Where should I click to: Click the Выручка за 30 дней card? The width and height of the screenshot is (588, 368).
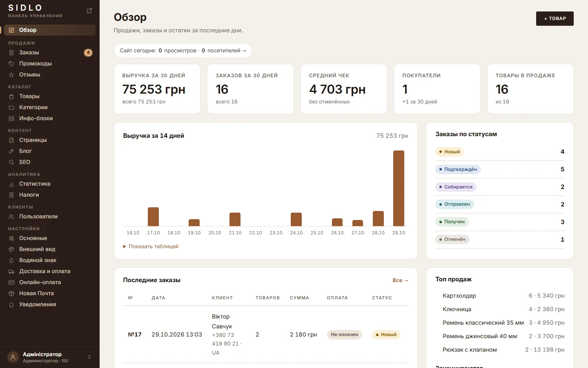(x=157, y=89)
